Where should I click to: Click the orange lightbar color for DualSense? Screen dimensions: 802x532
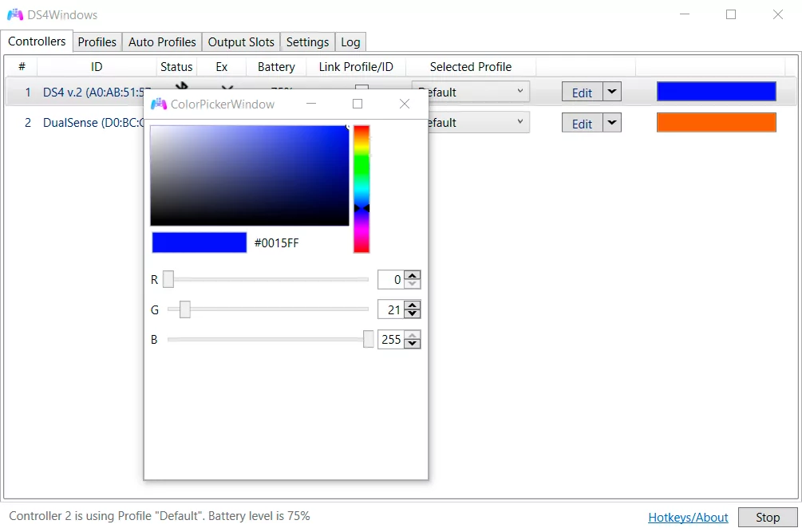click(716, 123)
